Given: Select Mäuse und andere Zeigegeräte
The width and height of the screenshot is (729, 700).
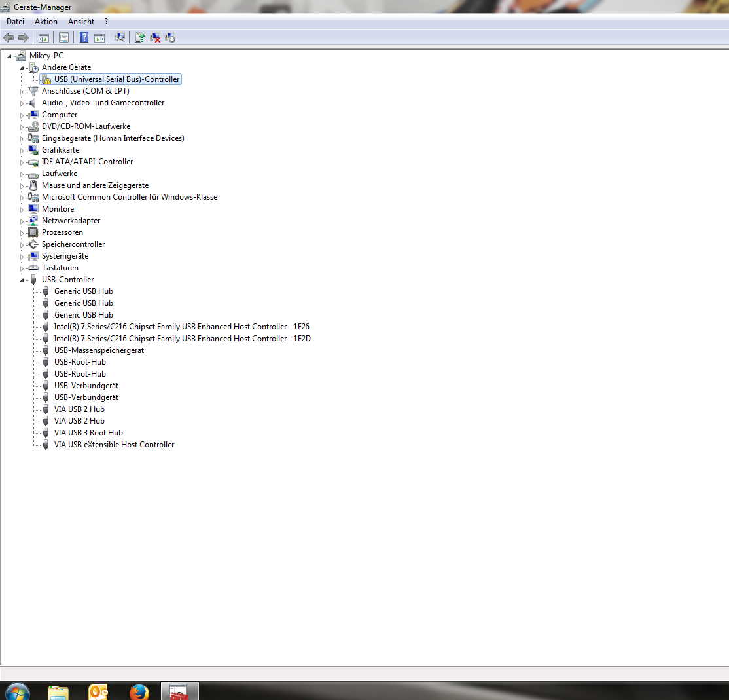Looking at the screenshot, I should [x=96, y=185].
